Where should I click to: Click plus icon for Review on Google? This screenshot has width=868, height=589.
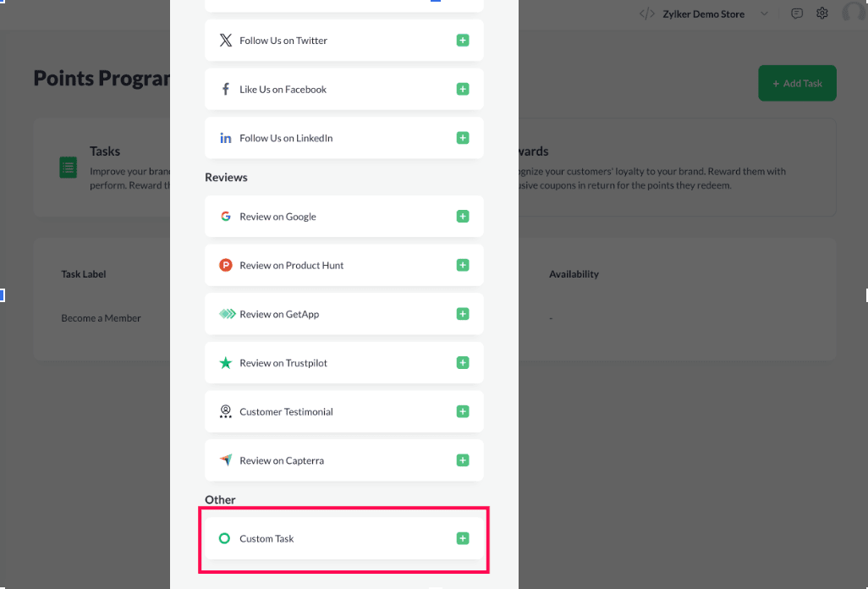point(463,217)
